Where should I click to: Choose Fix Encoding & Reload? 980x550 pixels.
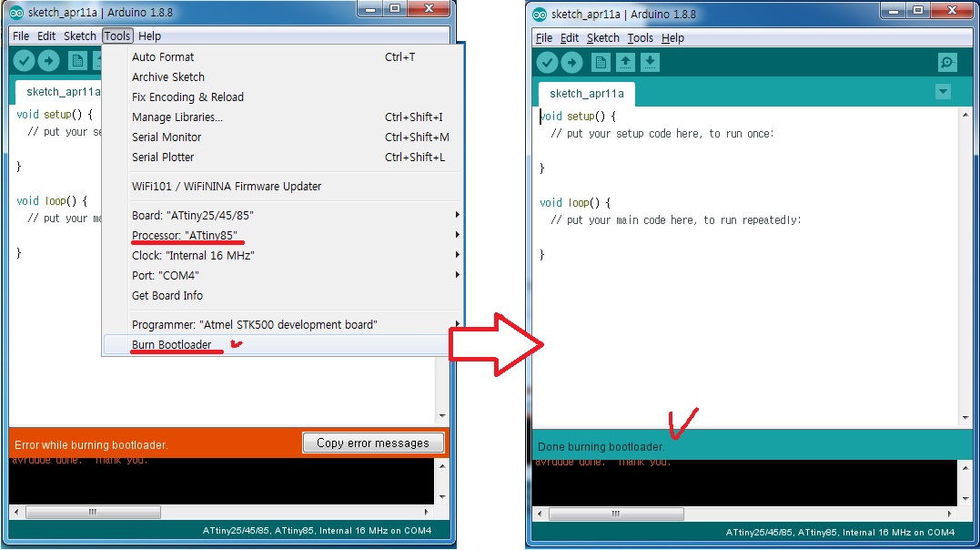click(282, 97)
